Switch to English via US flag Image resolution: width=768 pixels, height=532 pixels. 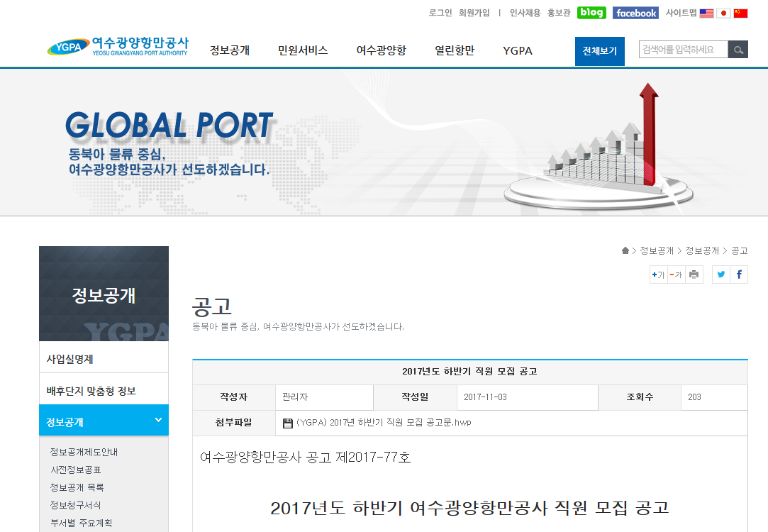point(706,13)
